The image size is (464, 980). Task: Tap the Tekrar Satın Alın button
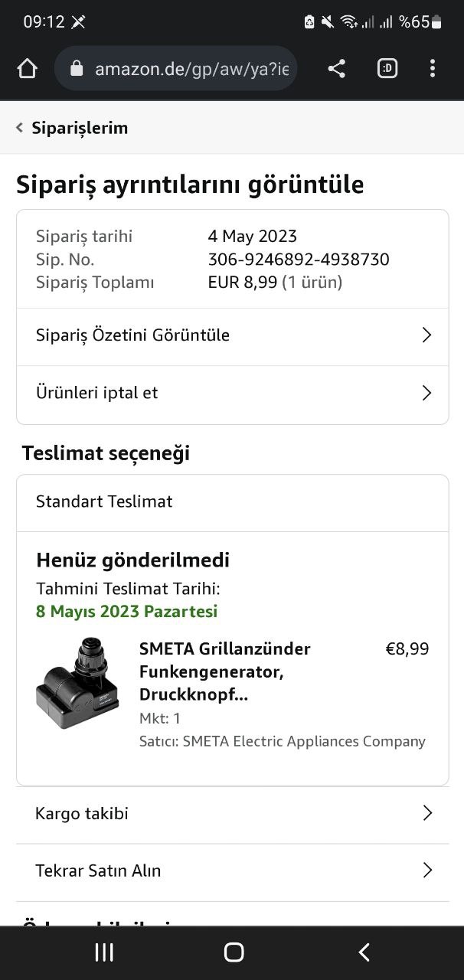tap(98, 871)
